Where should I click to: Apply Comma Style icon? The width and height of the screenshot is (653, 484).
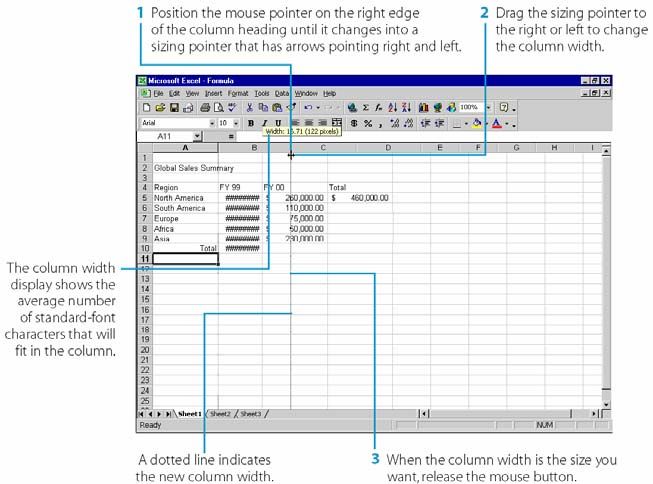(381, 123)
